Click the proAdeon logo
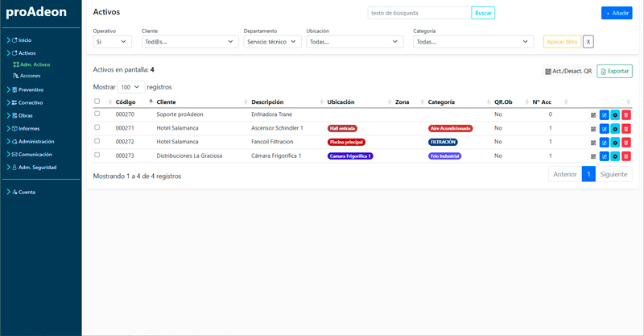Image resolution: width=644 pixels, height=336 pixels. [x=36, y=12]
